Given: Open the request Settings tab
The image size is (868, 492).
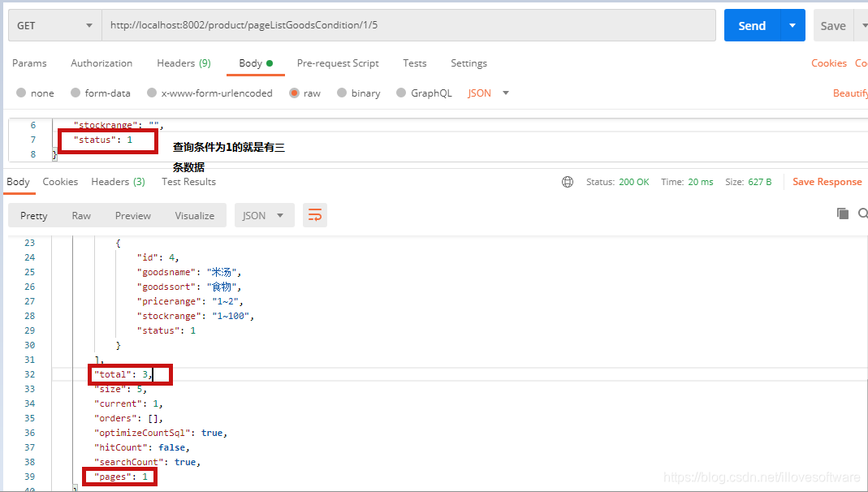Looking at the screenshot, I should (469, 63).
